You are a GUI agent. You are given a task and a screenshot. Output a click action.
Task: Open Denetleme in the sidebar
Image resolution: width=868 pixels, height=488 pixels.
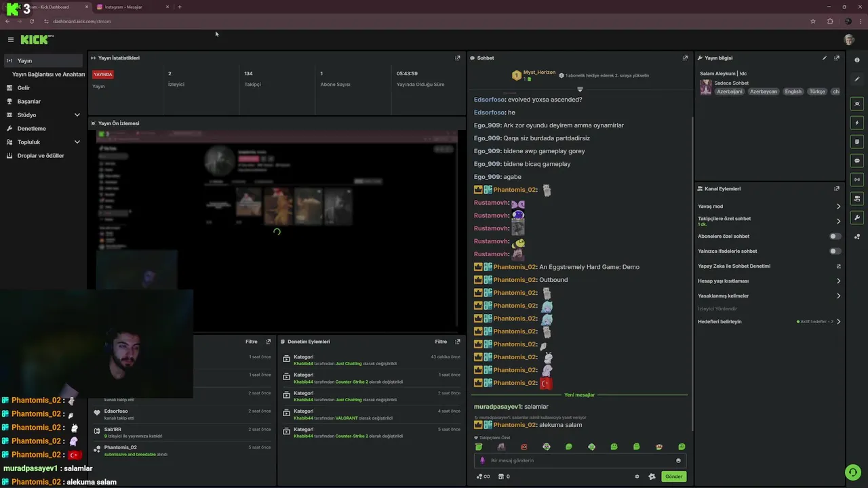click(43, 128)
